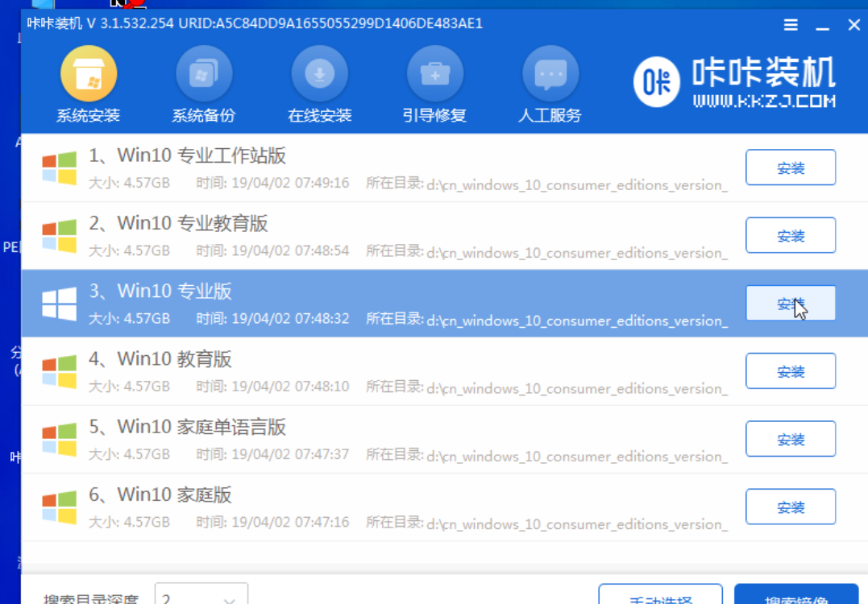868x604 pixels.
Task: Open the 系统安装 icon tab
Action: point(89,76)
